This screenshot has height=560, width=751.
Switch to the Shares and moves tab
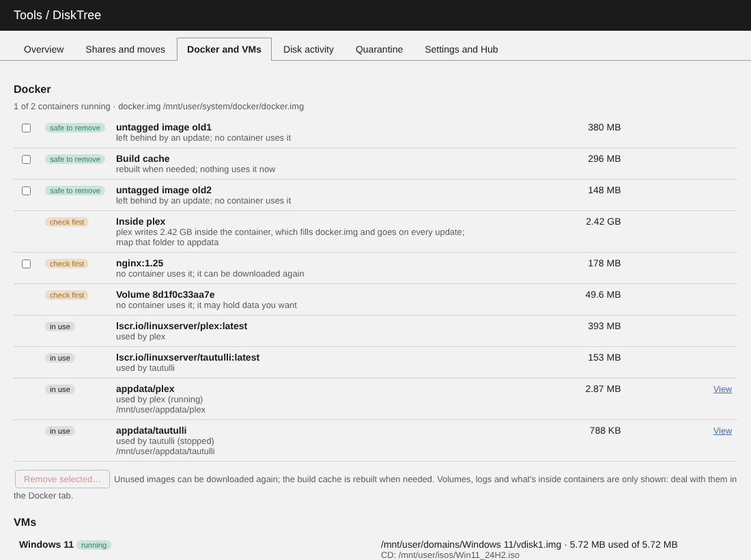125,49
